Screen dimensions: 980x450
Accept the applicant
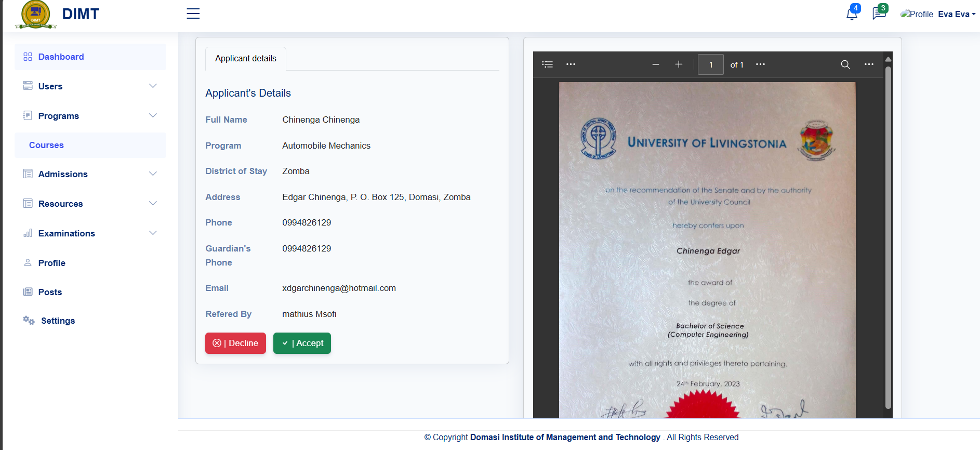(x=302, y=343)
